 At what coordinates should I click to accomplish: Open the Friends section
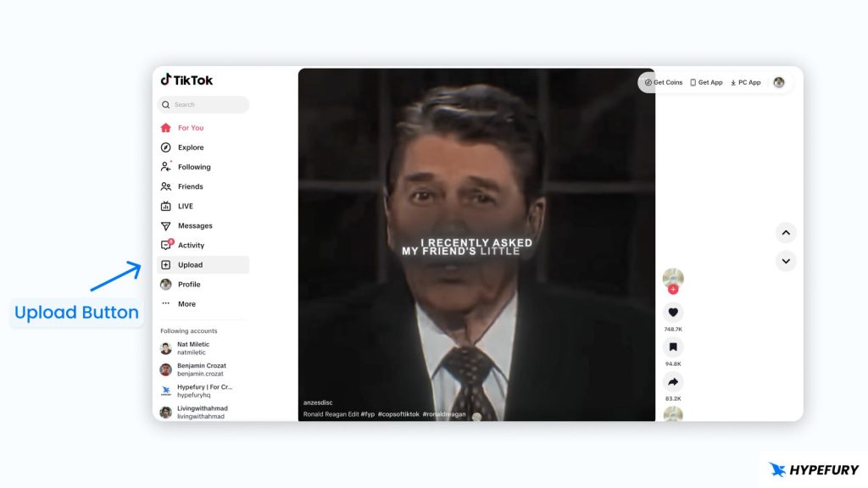pos(190,186)
